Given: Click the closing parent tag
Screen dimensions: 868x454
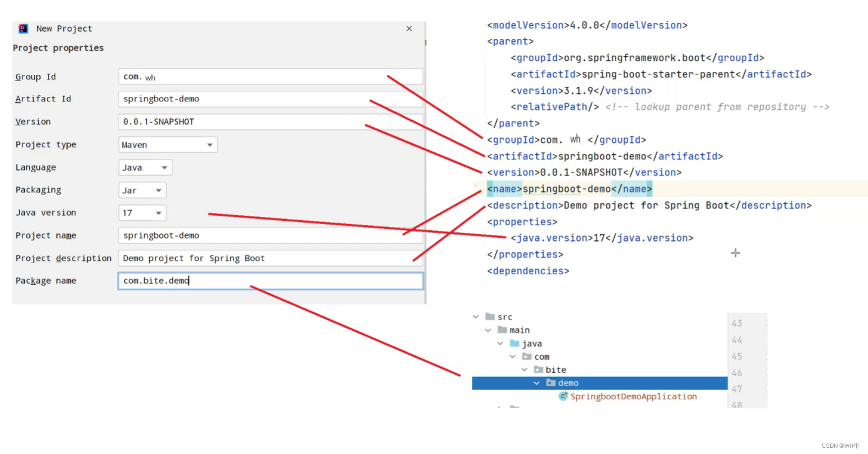Looking at the screenshot, I should pyautogui.click(x=513, y=123).
